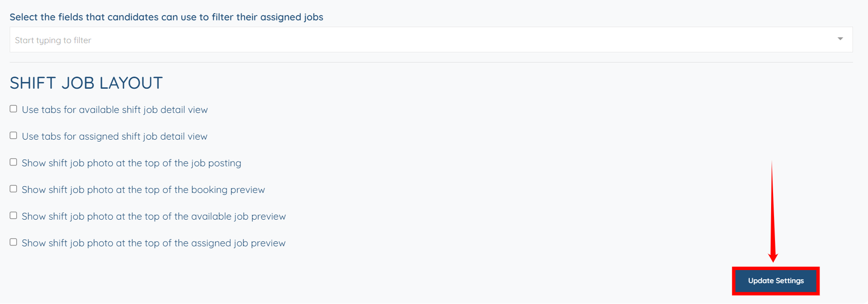The image size is (868, 304).
Task: Click the SHIFT JOB LAYOUT heading
Action: pos(86,83)
